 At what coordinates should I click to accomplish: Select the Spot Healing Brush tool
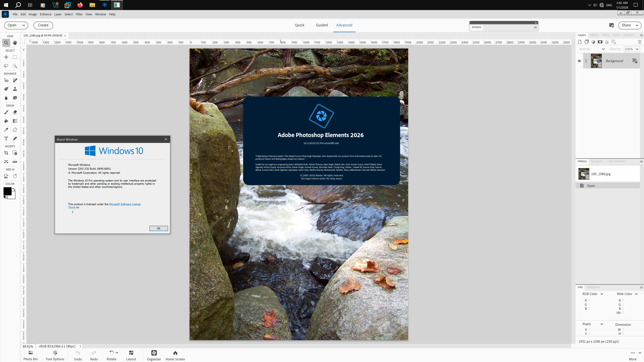point(15,80)
